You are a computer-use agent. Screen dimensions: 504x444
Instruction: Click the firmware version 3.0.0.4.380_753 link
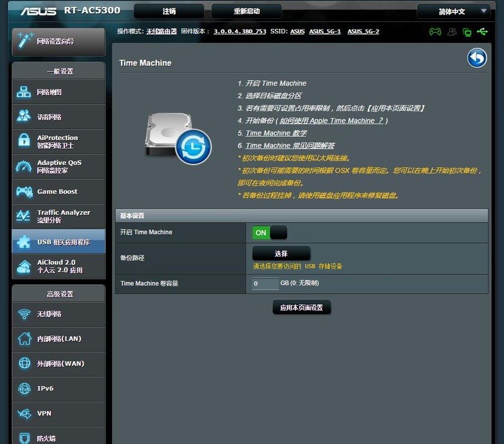coord(240,32)
